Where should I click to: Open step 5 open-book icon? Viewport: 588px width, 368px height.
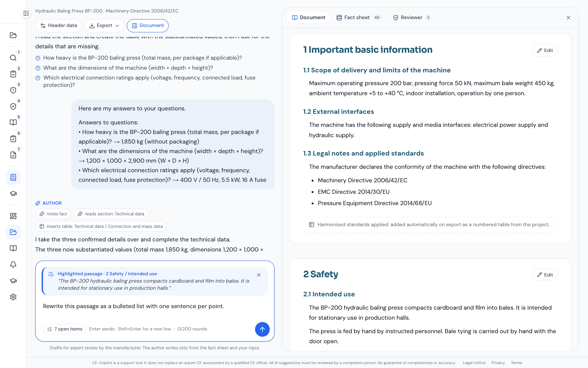coord(13,122)
